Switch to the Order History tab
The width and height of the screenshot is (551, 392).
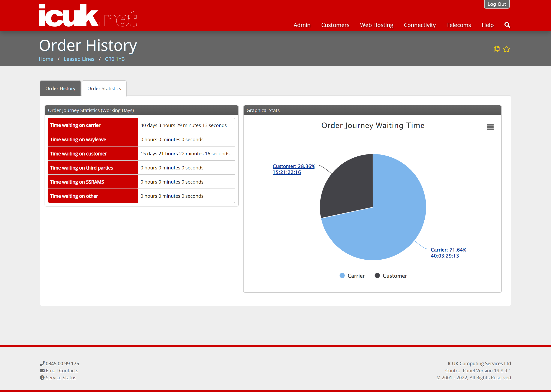(x=60, y=88)
